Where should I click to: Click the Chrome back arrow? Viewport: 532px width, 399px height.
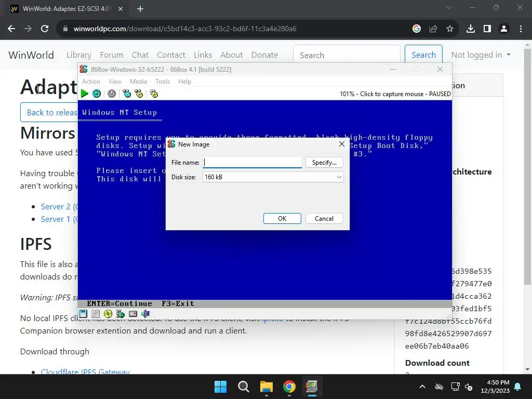click(x=11, y=29)
